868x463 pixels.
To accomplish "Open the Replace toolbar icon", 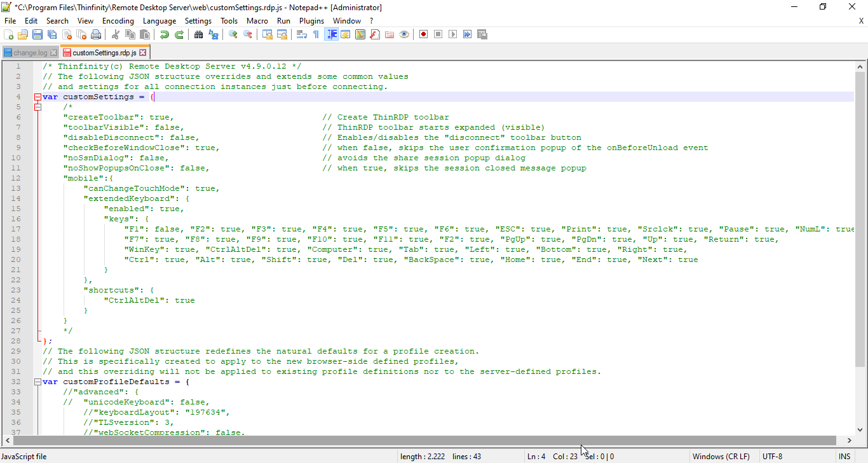I will pyautogui.click(x=214, y=34).
